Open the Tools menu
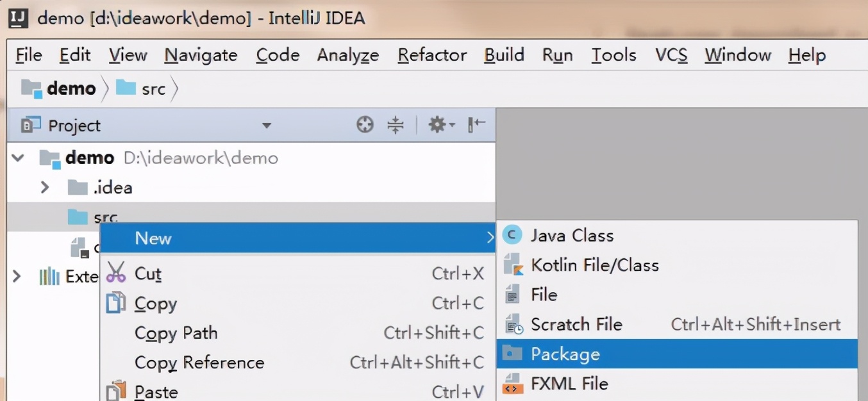This screenshot has height=401, width=868. point(614,56)
